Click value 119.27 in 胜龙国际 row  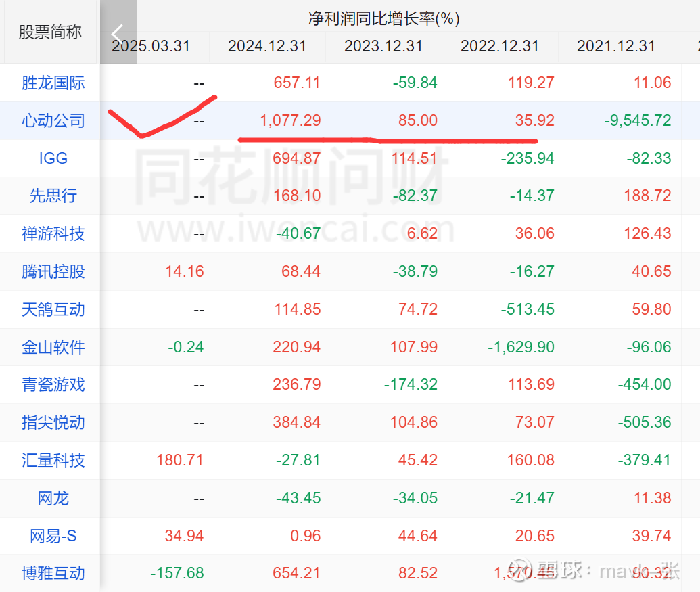(531, 83)
